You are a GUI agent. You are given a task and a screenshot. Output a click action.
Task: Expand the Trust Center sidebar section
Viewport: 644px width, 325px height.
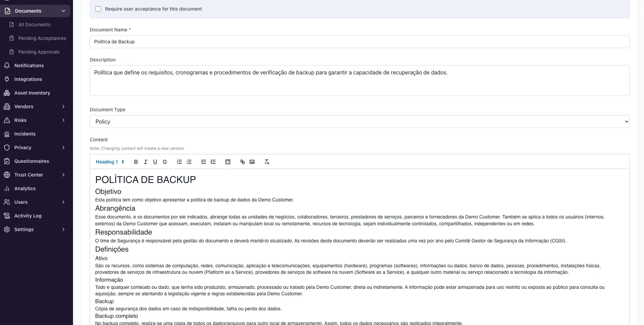[63, 175]
